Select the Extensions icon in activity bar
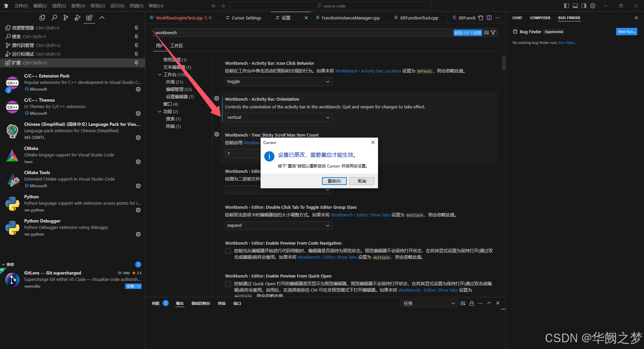Image resolution: width=644 pixels, height=349 pixels. tap(89, 18)
